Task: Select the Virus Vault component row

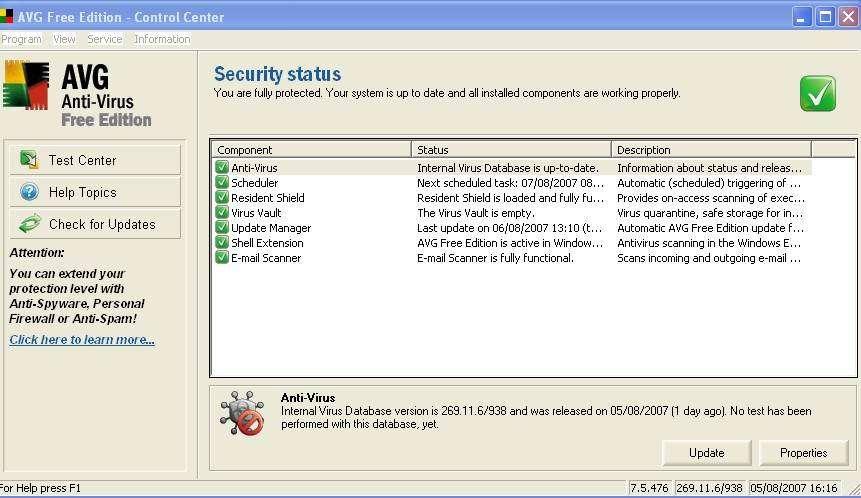Action: click(512, 212)
